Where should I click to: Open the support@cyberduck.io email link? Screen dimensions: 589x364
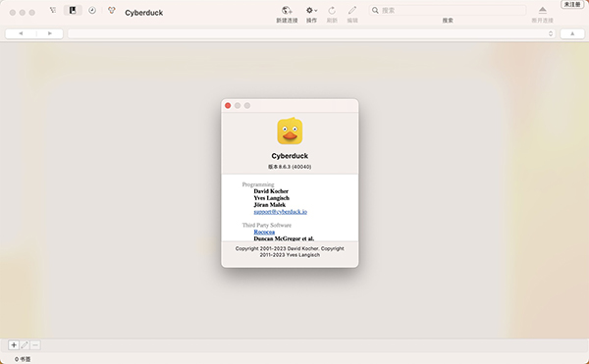pos(280,212)
